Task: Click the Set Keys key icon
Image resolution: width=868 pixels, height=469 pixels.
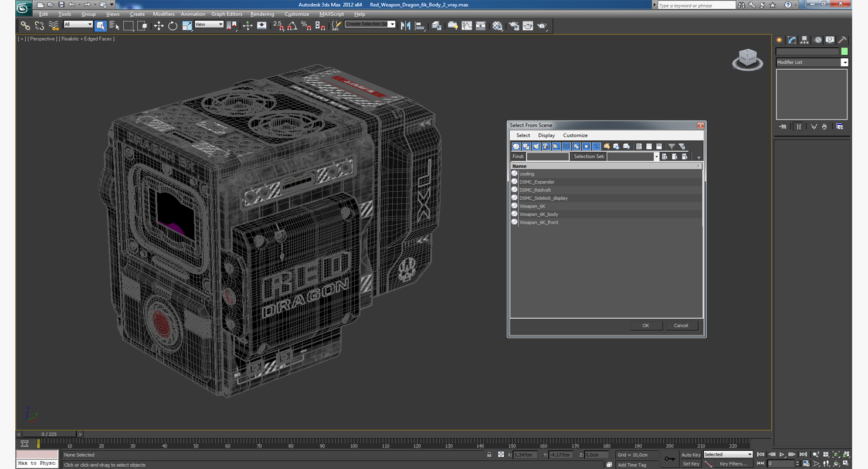Action: (669, 459)
